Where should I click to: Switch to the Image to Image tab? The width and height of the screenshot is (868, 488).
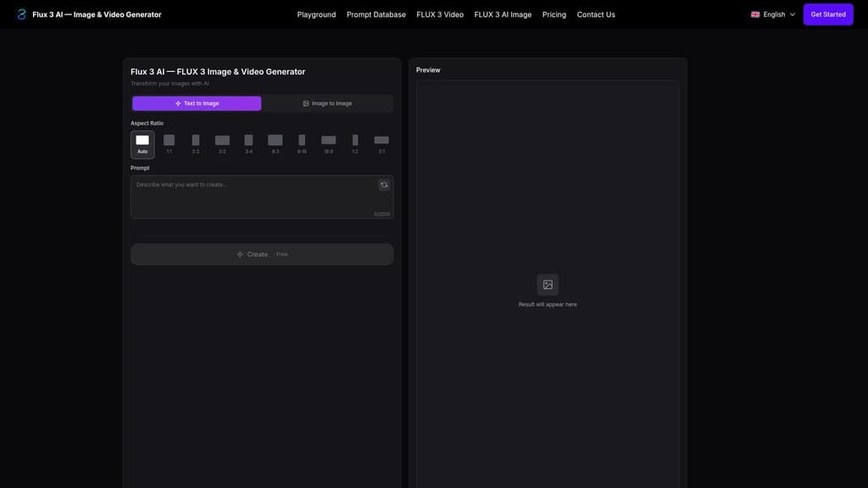point(327,103)
